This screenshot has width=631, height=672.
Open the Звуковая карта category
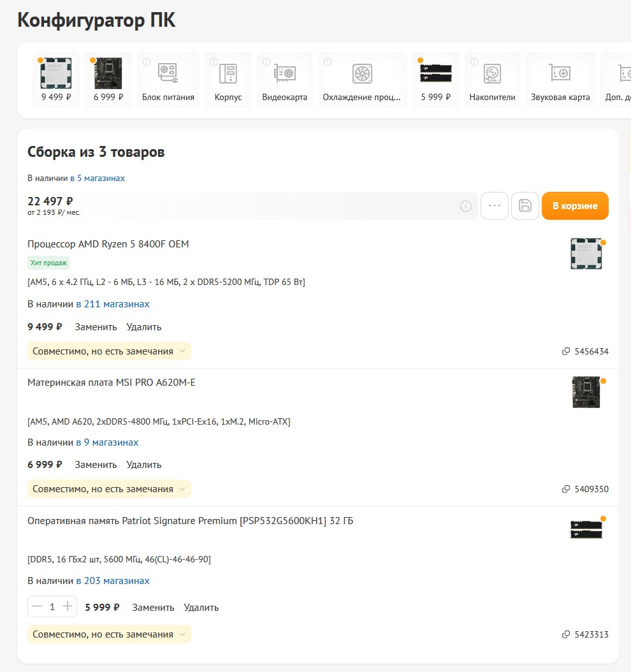[x=560, y=80]
